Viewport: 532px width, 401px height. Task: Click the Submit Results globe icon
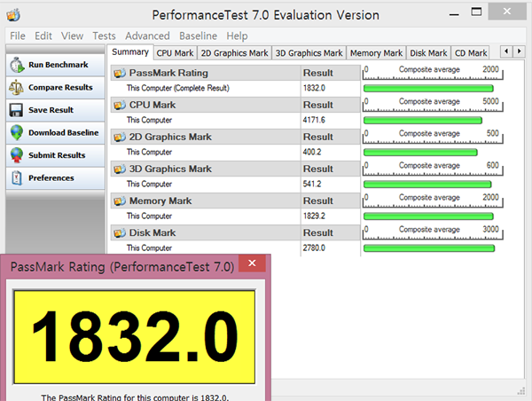pos(17,155)
